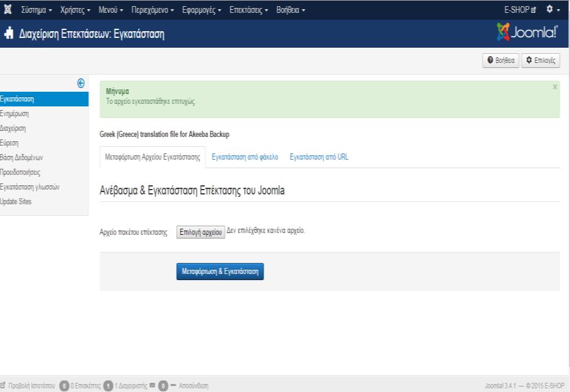570x392 pixels.
Task: Open the Εφαρμογές dropdown menu
Action: point(201,10)
